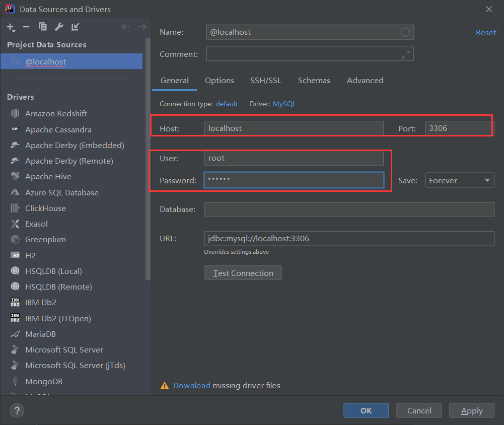The height and width of the screenshot is (425, 504).
Task: Click the Apache Cassandra eye icon
Action: point(15,129)
